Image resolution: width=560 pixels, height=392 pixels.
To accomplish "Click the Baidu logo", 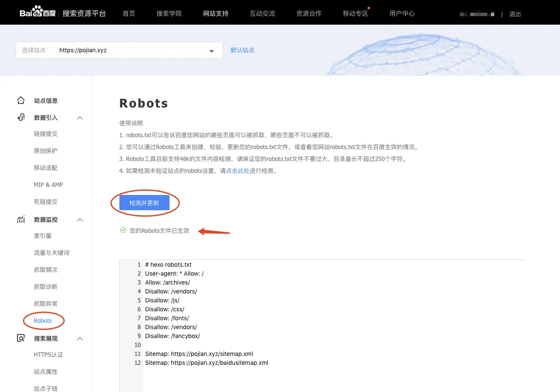I will point(38,12).
